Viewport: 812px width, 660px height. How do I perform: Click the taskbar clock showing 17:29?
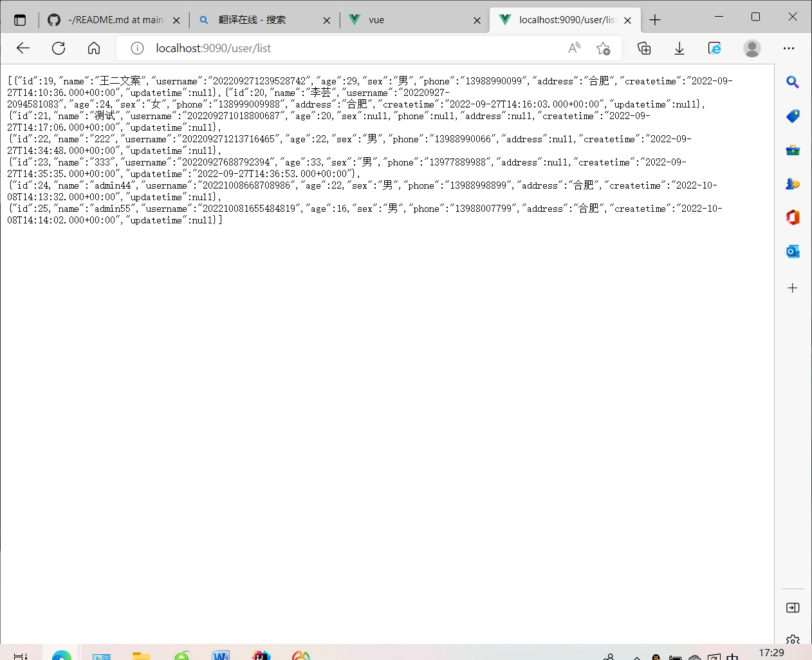click(771, 653)
